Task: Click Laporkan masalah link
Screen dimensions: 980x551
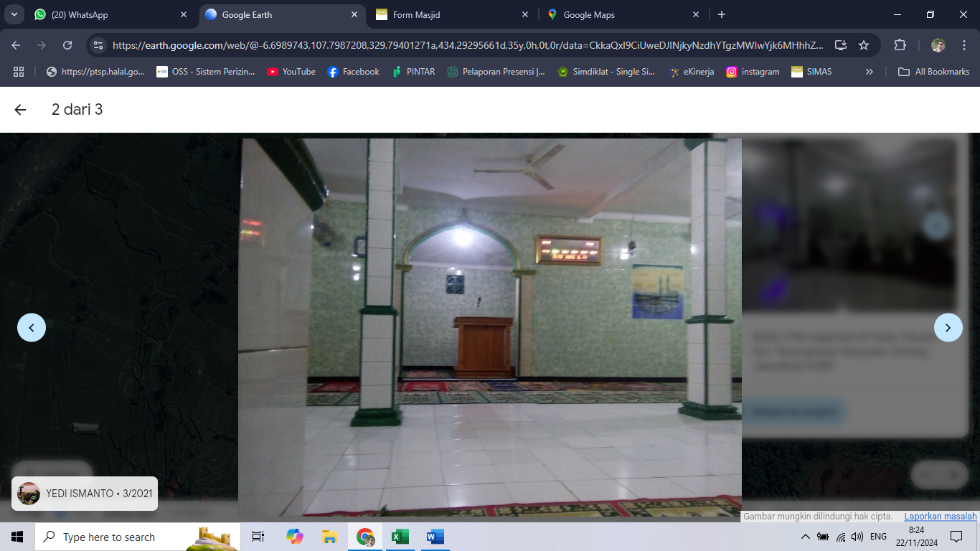Action: (x=941, y=516)
